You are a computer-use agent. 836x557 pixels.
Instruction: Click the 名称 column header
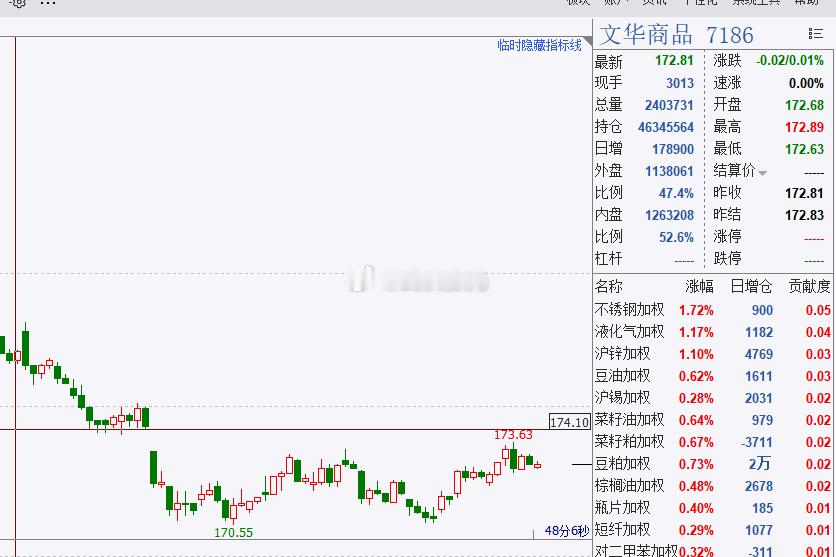point(608,287)
